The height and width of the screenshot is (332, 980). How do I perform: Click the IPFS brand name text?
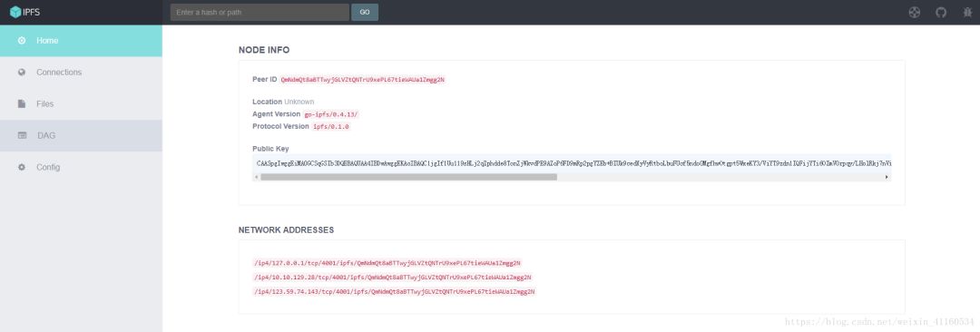tap(31, 12)
